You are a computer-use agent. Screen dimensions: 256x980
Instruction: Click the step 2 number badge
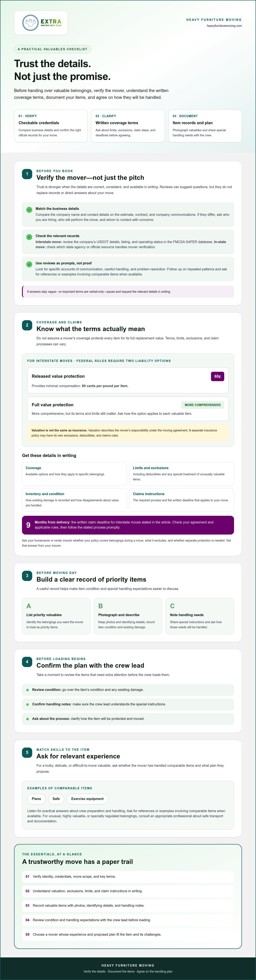pyautogui.click(x=27, y=325)
